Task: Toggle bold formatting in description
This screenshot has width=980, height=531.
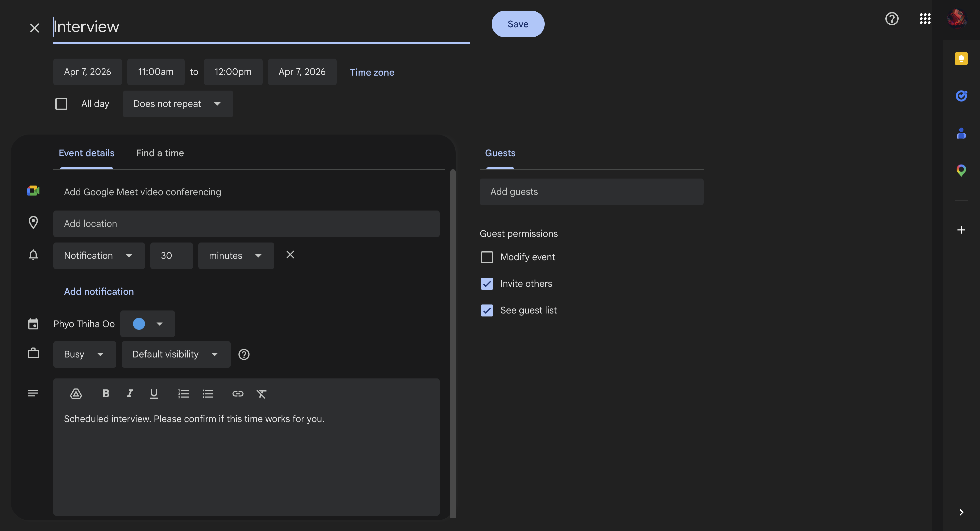Action: point(106,394)
